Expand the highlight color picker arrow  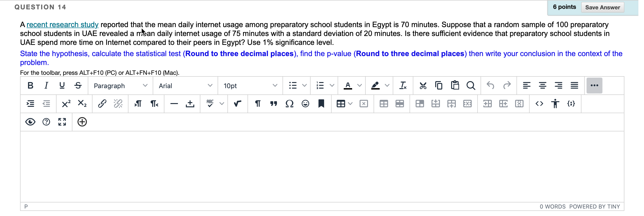(x=387, y=86)
